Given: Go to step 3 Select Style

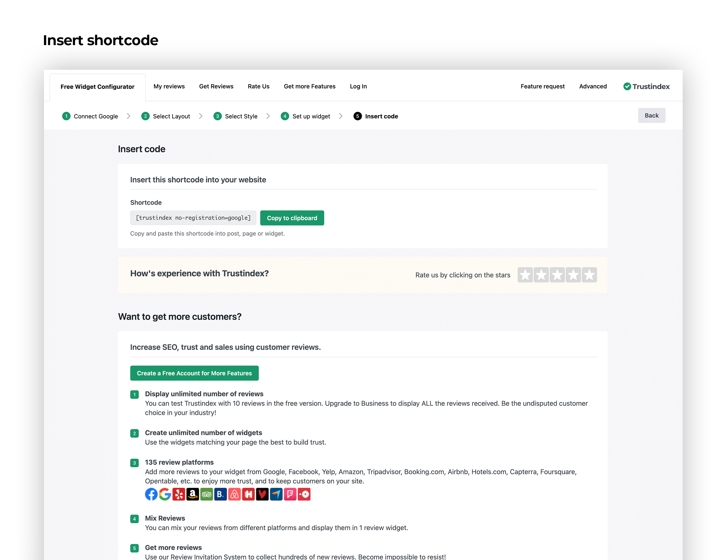Looking at the screenshot, I should coord(235,116).
